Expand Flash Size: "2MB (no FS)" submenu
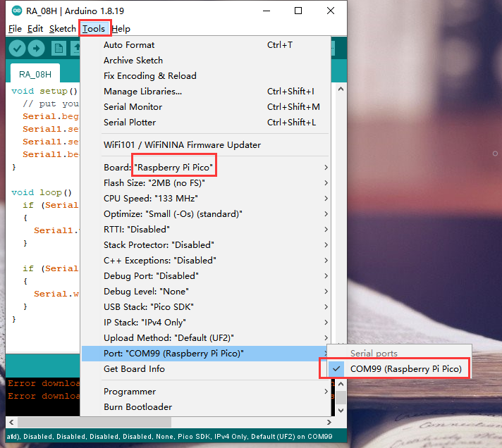 pos(206,183)
